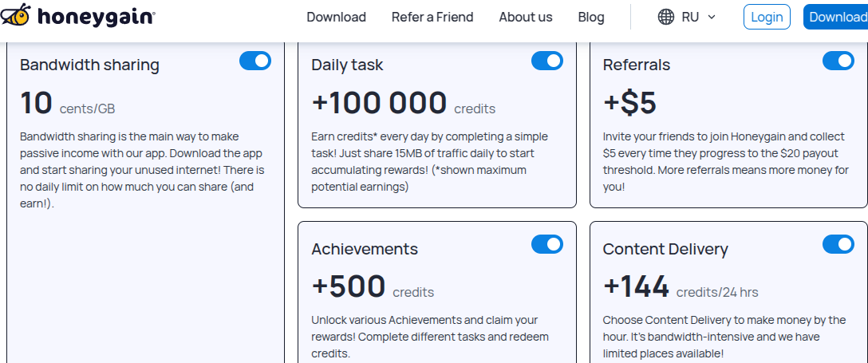This screenshot has height=363, width=868.
Task: Toggle the Content Delivery switch
Action: click(x=838, y=244)
